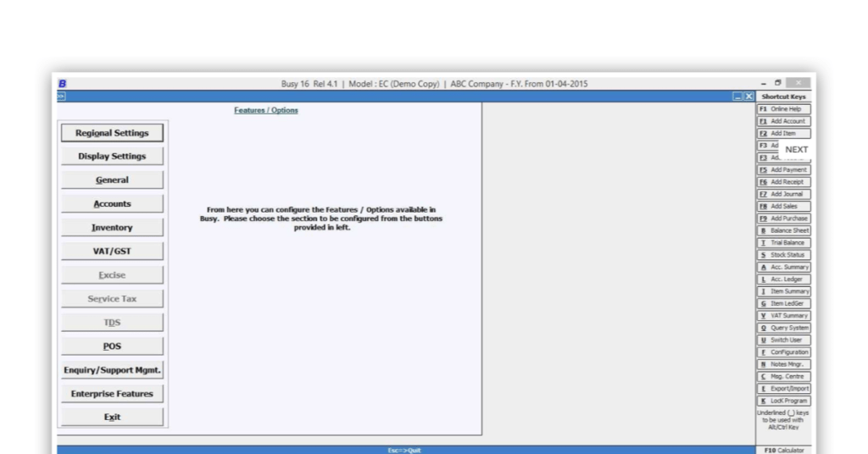Click the Switch User shortcut

tap(784, 340)
